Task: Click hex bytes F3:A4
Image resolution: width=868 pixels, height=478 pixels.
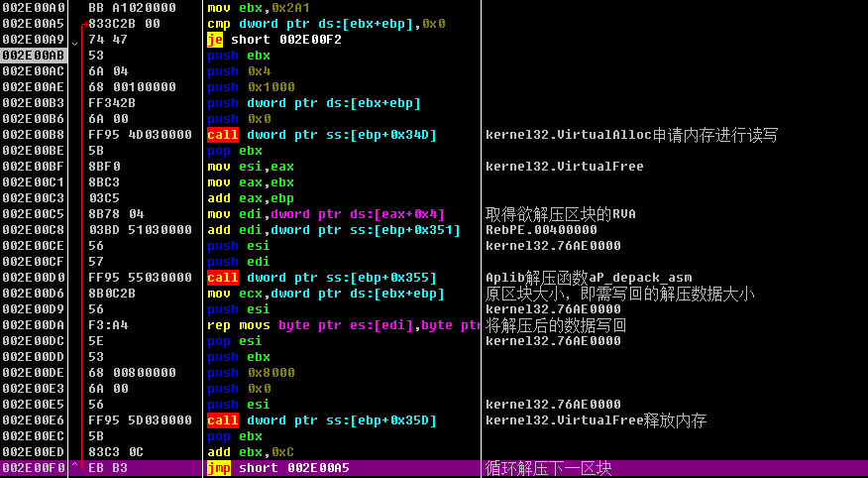Action: 108,325
